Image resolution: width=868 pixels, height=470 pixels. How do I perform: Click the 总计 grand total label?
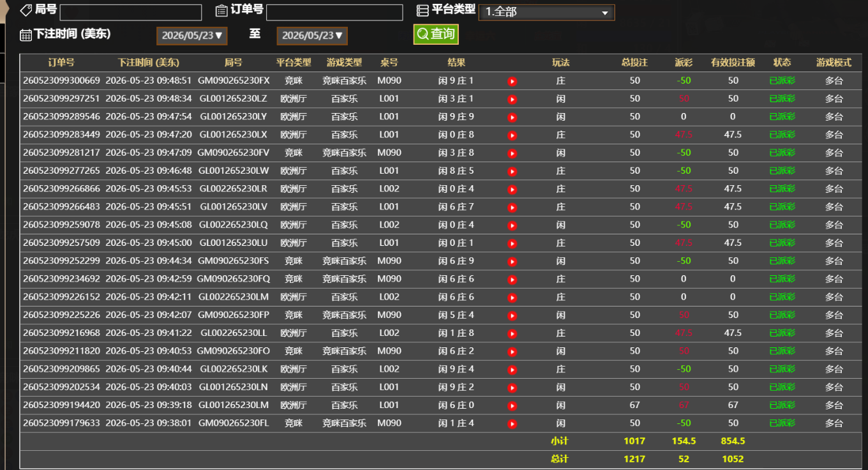point(560,459)
